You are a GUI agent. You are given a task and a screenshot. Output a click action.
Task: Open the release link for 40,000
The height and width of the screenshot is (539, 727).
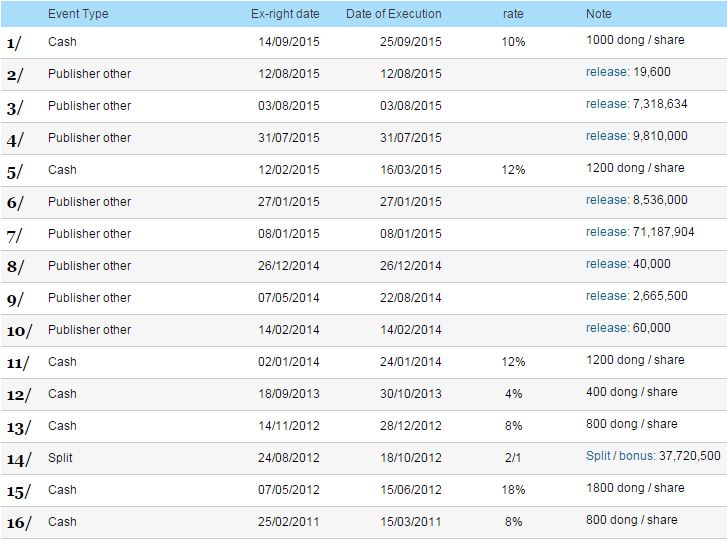(x=607, y=264)
